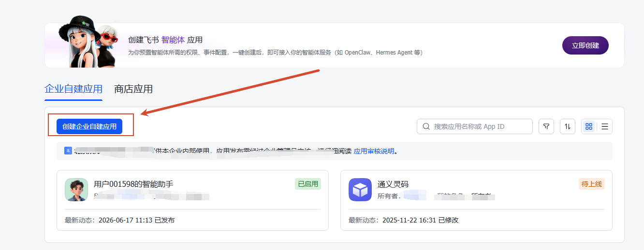644x250 pixels.
Task: Click the 创建企业自建应用 button
Action: point(89,126)
